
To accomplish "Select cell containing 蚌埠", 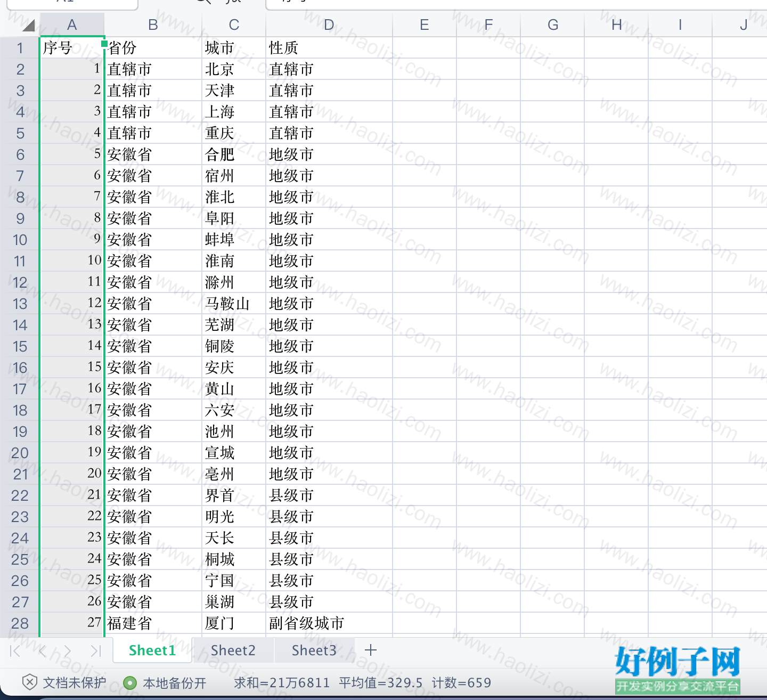I will pyautogui.click(x=234, y=240).
